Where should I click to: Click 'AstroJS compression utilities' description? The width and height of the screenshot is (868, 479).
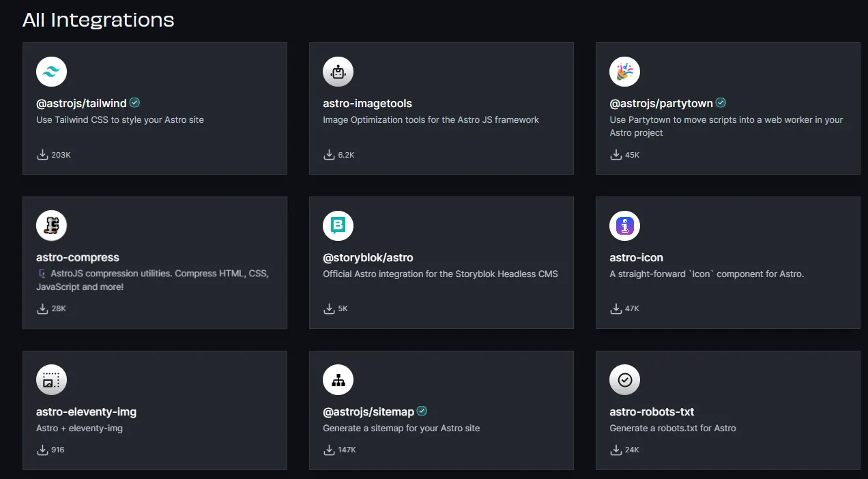click(x=152, y=280)
